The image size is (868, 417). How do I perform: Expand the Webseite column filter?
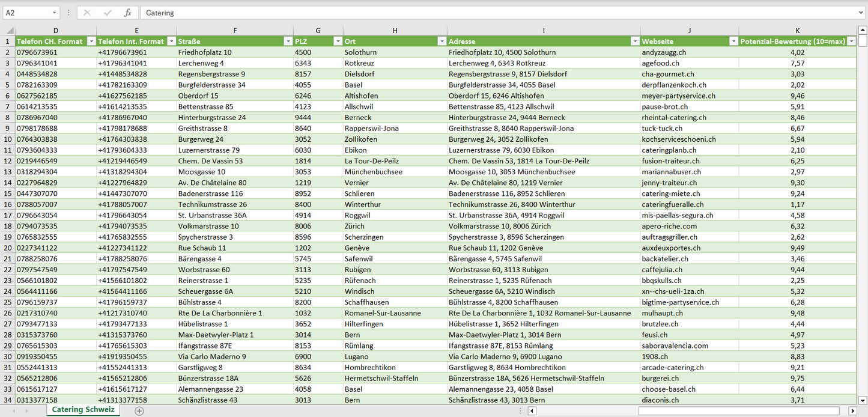click(733, 41)
